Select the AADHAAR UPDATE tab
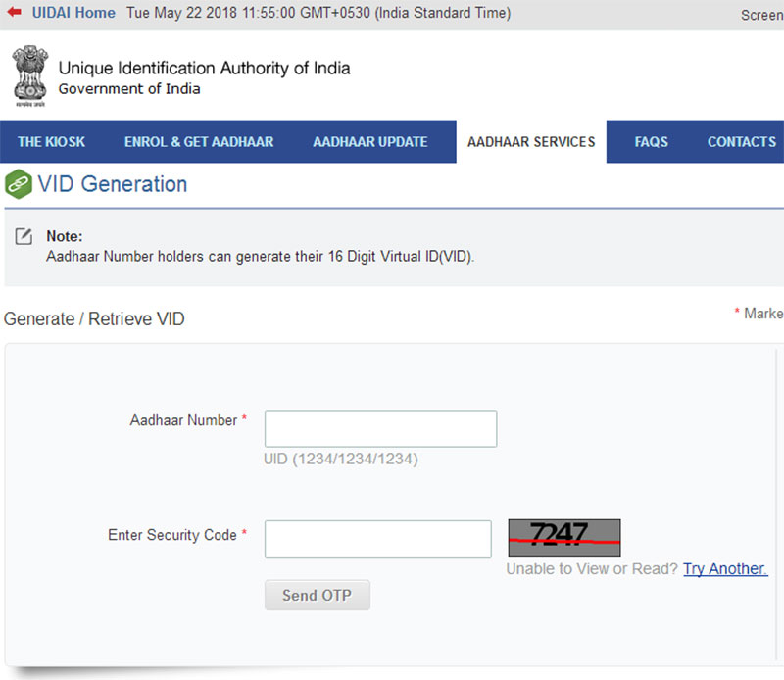 coord(369,141)
